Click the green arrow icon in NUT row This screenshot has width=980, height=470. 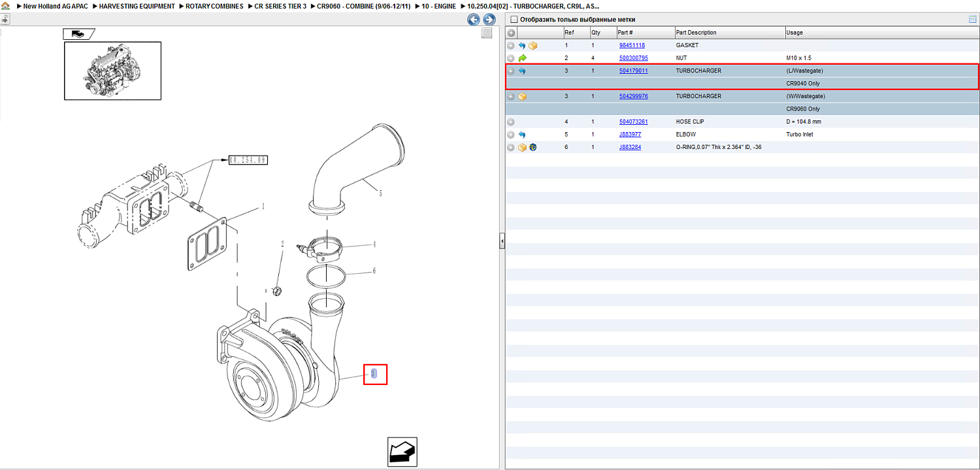(x=522, y=58)
